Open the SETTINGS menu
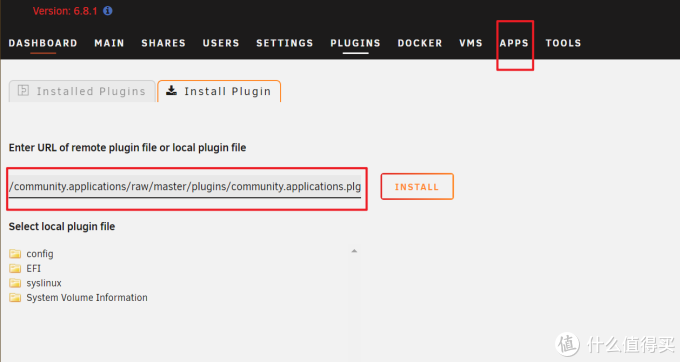The height and width of the screenshot is (362, 680). (x=284, y=43)
